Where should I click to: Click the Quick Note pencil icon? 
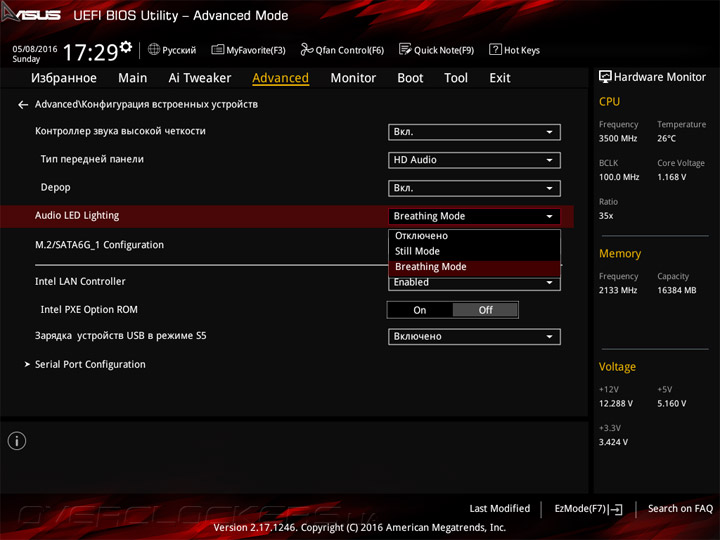tap(405, 49)
